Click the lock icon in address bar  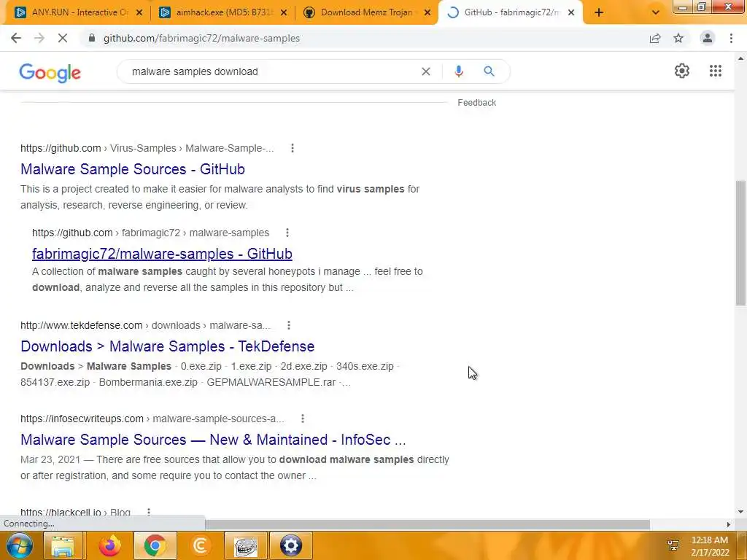(x=92, y=38)
